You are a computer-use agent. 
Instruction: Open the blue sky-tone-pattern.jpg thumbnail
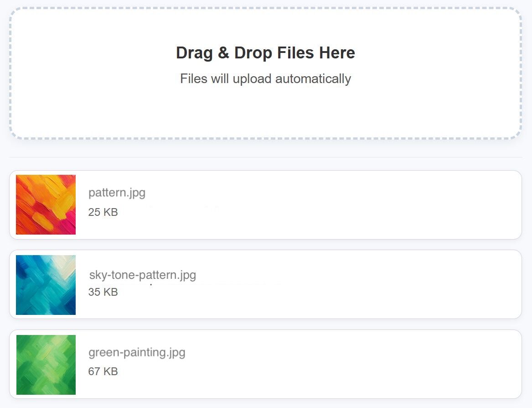(x=46, y=285)
